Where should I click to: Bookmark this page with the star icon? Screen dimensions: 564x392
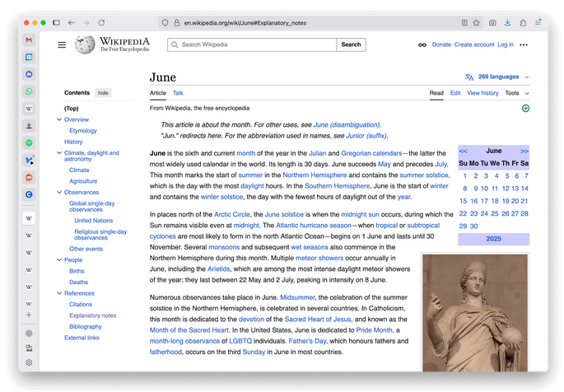[x=477, y=22]
